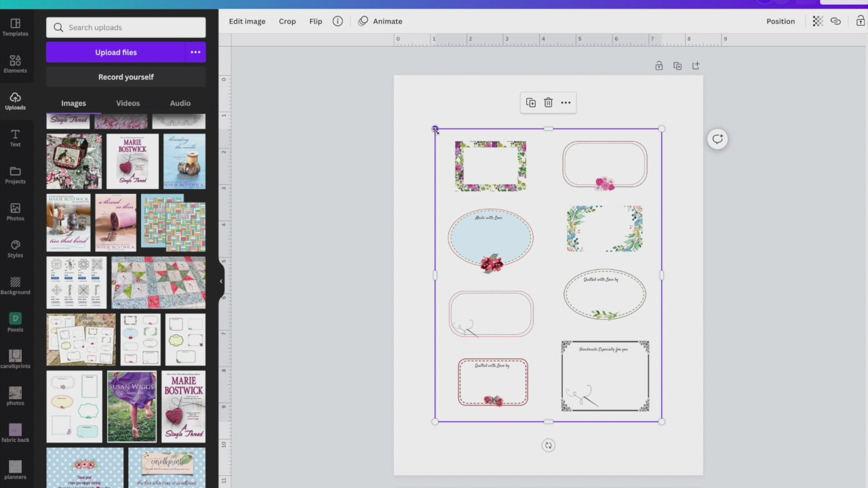Screen dimensions: 868x488
Task: Switch to the Audio tab
Action: pos(180,103)
